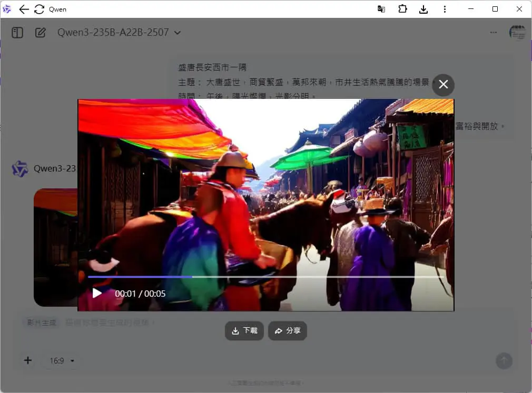The width and height of the screenshot is (532, 393).
Task: Click the video thumbnail behind the overlay
Action: (56, 247)
